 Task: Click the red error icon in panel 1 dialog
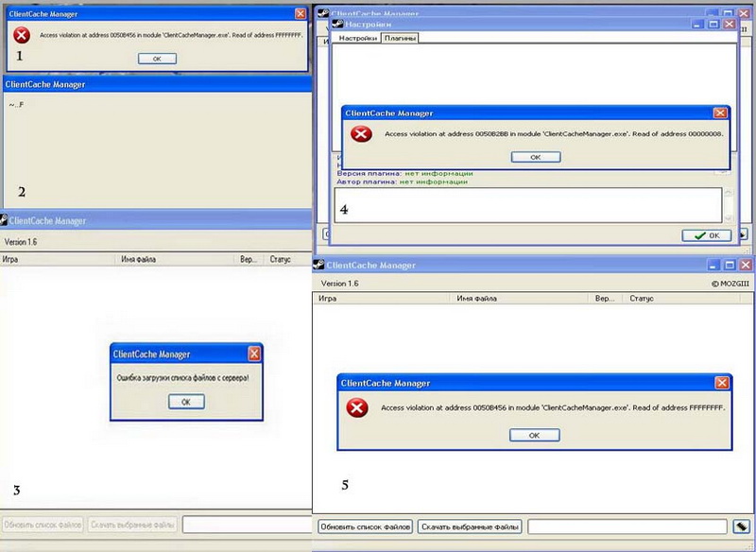coord(21,35)
